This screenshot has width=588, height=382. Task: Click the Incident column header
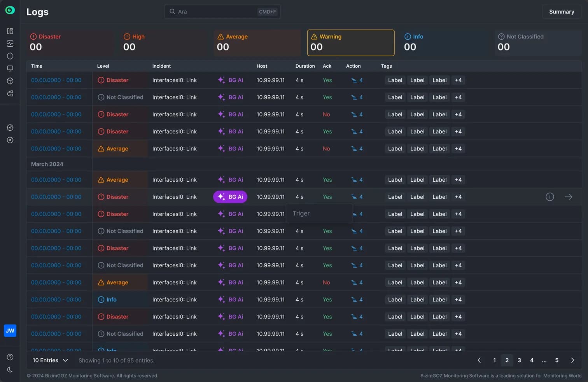pyautogui.click(x=161, y=66)
